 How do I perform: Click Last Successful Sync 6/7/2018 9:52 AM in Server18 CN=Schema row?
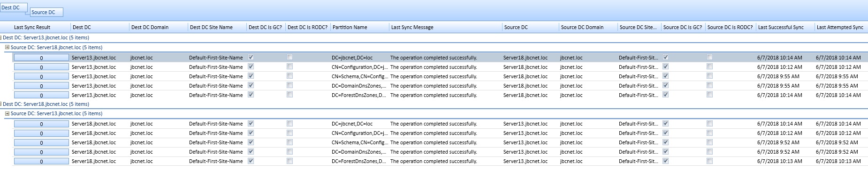(x=778, y=142)
